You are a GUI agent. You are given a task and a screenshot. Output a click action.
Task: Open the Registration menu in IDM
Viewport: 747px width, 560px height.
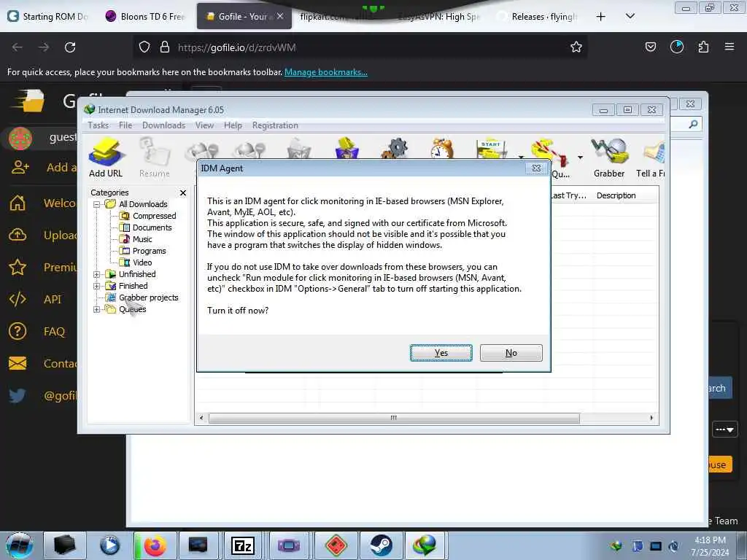tap(275, 125)
